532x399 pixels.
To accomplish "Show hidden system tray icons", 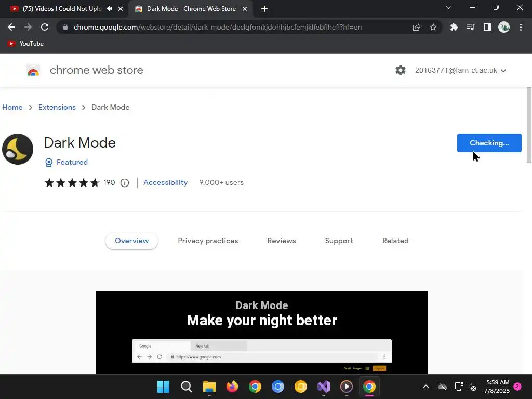I will 426,387.
